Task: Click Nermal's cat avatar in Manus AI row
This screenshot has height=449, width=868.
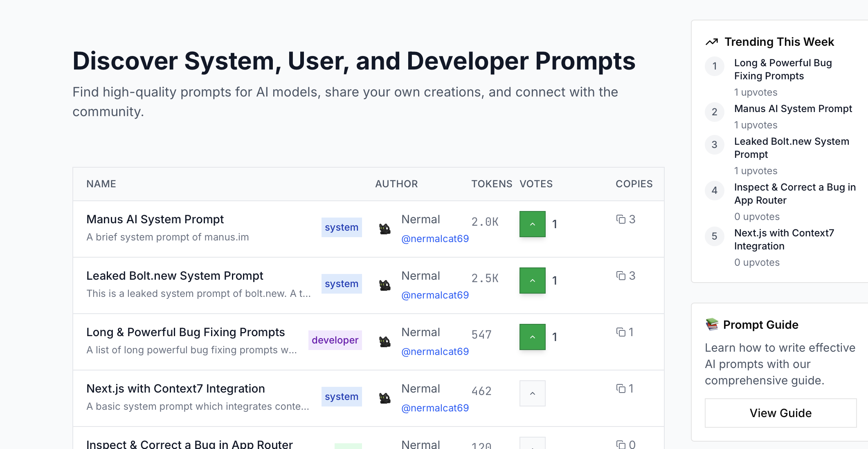Action: pyautogui.click(x=385, y=229)
